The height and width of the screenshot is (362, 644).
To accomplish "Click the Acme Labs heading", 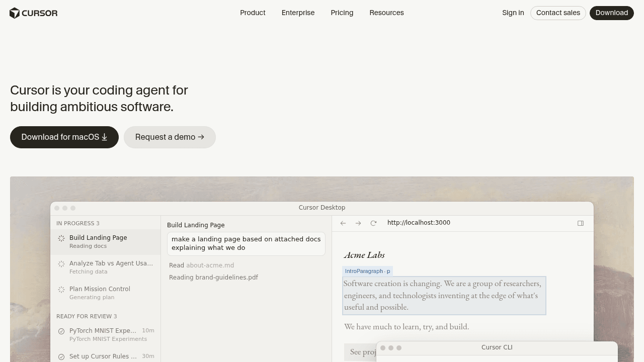I will tap(364, 255).
